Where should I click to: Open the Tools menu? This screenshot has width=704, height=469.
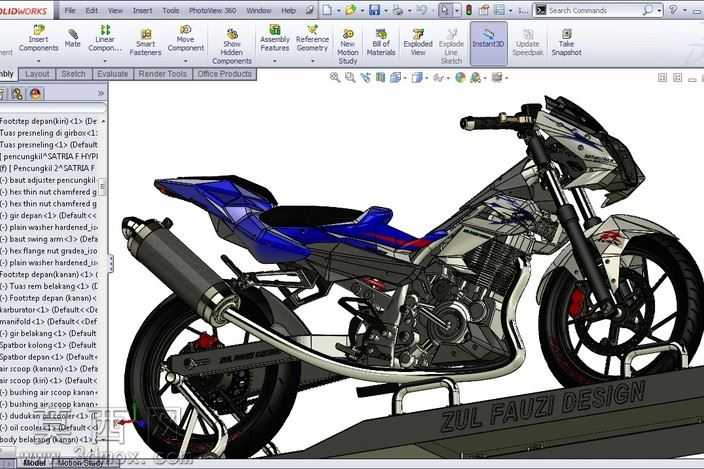tap(171, 10)
